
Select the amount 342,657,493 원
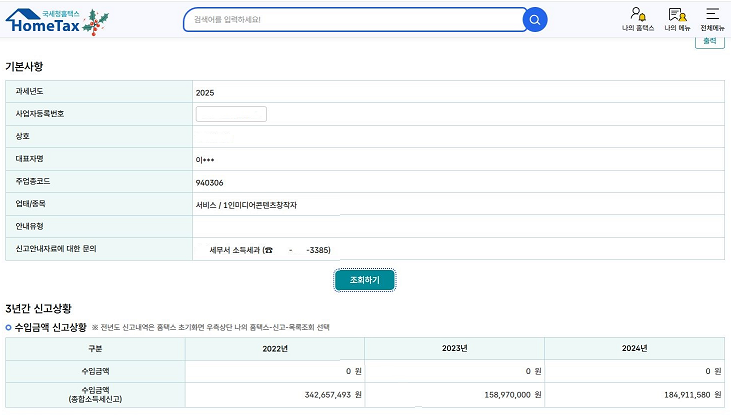[x=333, y=395]
